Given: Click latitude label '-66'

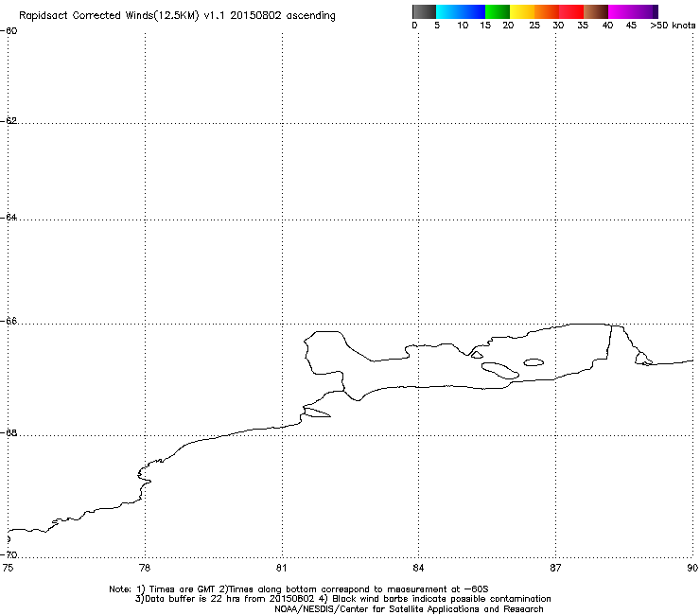Looking at the screenshot, I should tap(9, 321).
